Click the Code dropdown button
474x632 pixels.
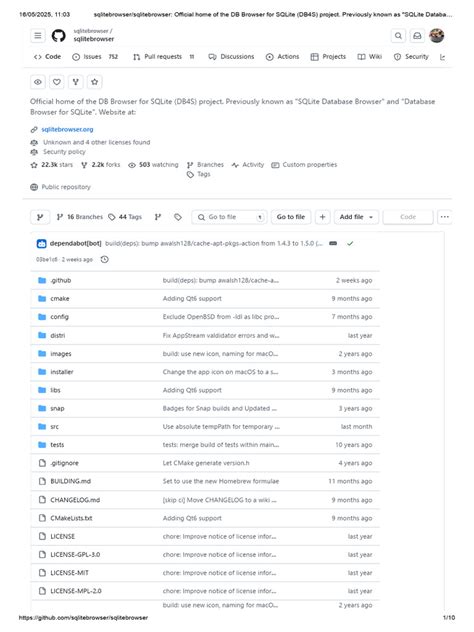tap(408, 217)
